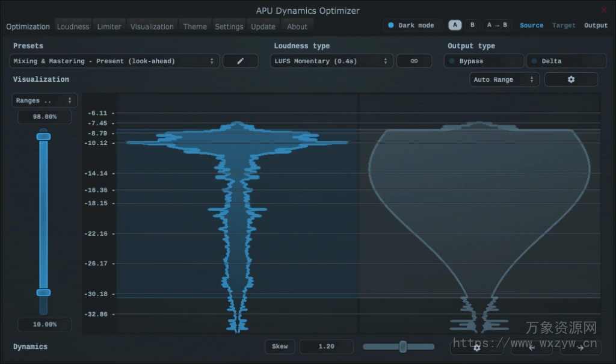
Task: Open the Dynamics gear settings icon
Action: pos(477,348)
